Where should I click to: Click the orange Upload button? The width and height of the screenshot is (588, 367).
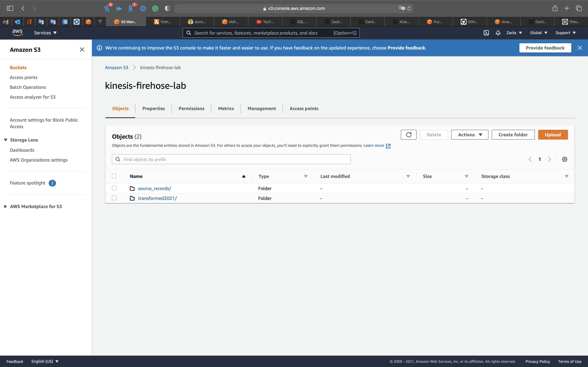(x=553, y=135)
